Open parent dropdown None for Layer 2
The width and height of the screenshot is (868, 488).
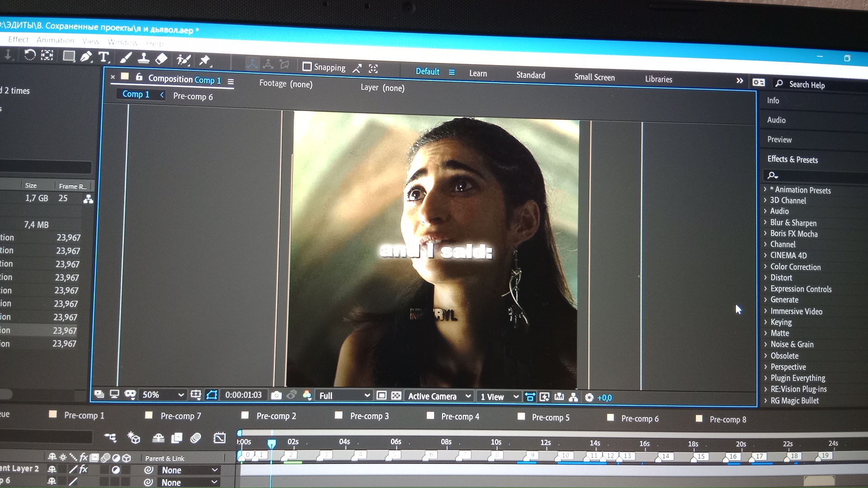click(x=189, y=470)
